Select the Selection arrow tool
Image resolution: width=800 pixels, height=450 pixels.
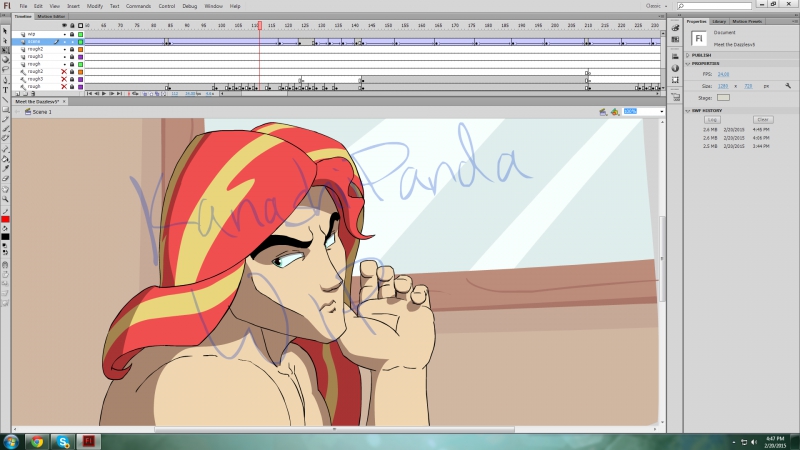coord(5,31)
